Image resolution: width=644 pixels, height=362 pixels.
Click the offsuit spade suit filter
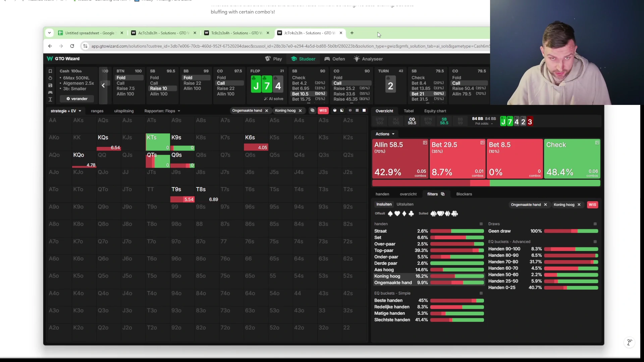click(390, 214)
